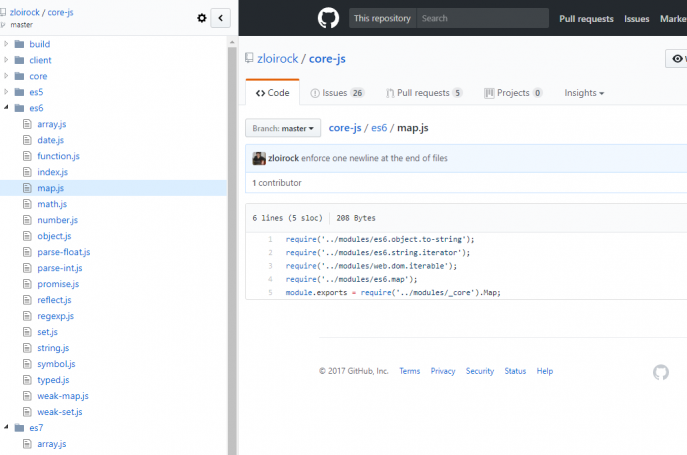Image resolution: width=687 pixels, height=455 pixels.
Task: Open zloirock / core-js link in Octotree header
Action: tap(42, 12)
